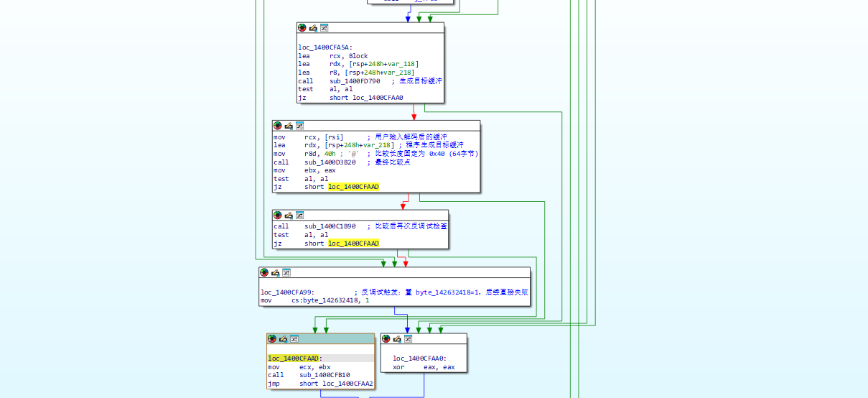This screenshot has width=868, height=398.
Task: Open node color picker for loc_1400CFA99 block
Action: click(264, 273)
